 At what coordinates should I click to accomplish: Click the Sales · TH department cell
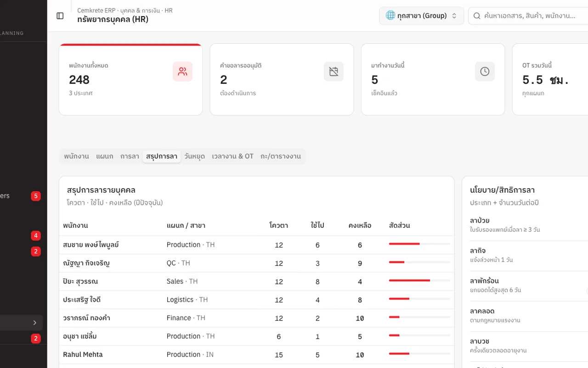click(x=182, y=281)
